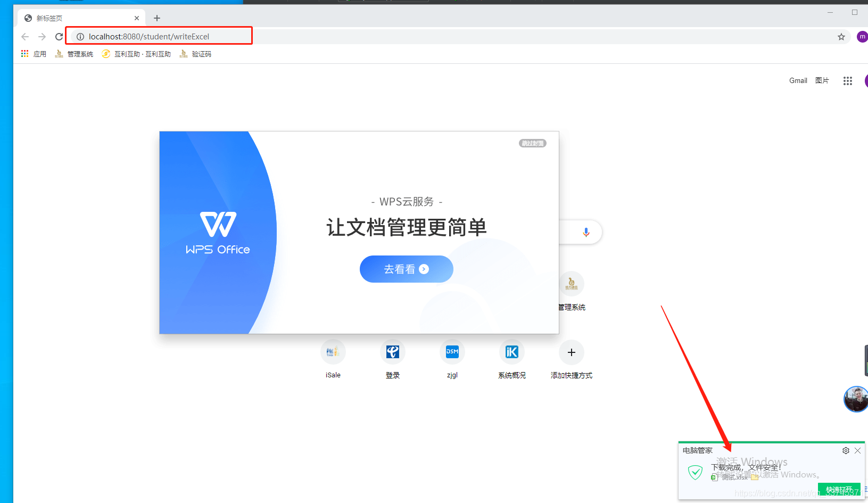Click the microphone voice search icon

(x=586, y=232)
